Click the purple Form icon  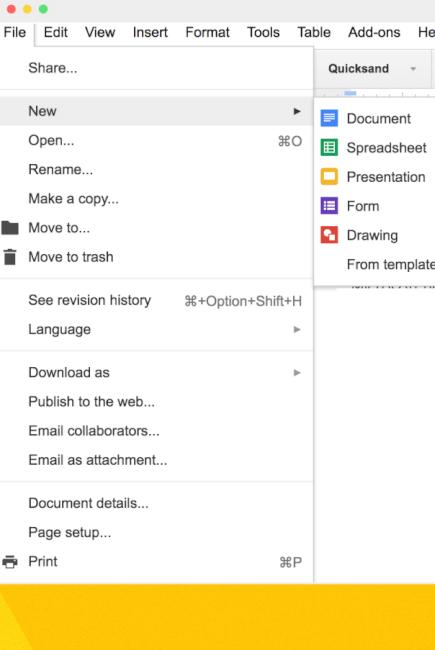point(329,206)
